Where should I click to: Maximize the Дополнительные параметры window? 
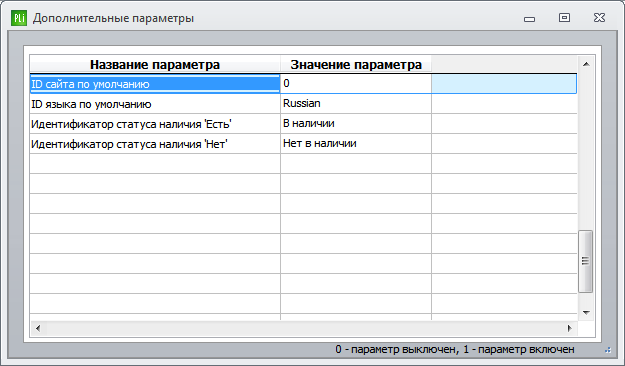tap(564, 18)
